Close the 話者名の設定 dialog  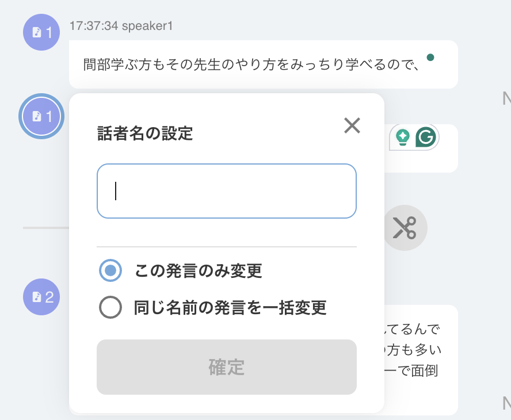click(352, 125)
